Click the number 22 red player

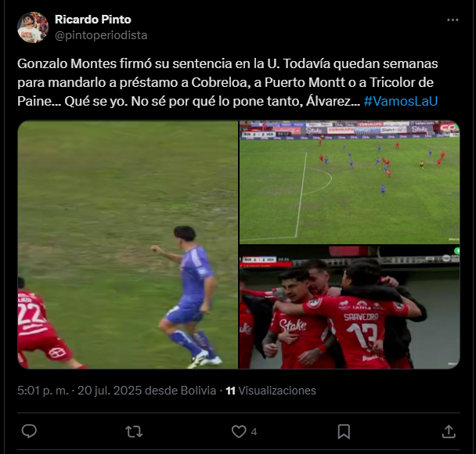[x=39, y=323]
